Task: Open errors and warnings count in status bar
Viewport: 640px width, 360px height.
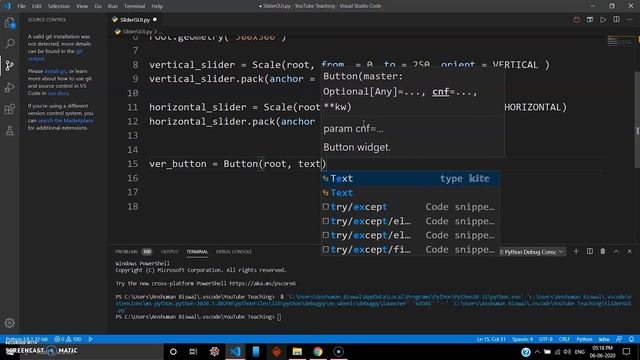Action: click(67, 339)
